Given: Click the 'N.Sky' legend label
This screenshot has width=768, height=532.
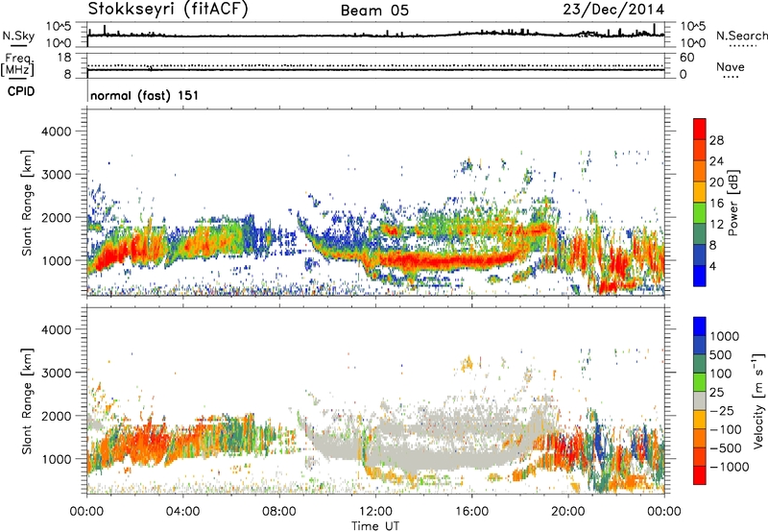Looking at the screenshot, I should (x=18, y=36).
